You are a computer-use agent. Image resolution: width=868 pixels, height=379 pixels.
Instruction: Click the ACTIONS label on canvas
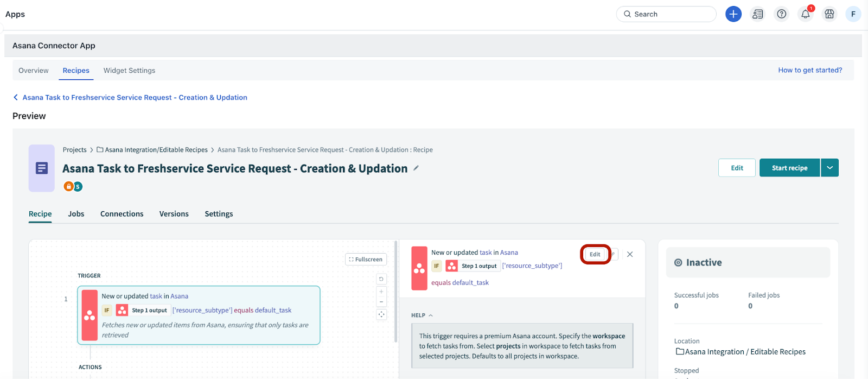click(x=90, y=367)
